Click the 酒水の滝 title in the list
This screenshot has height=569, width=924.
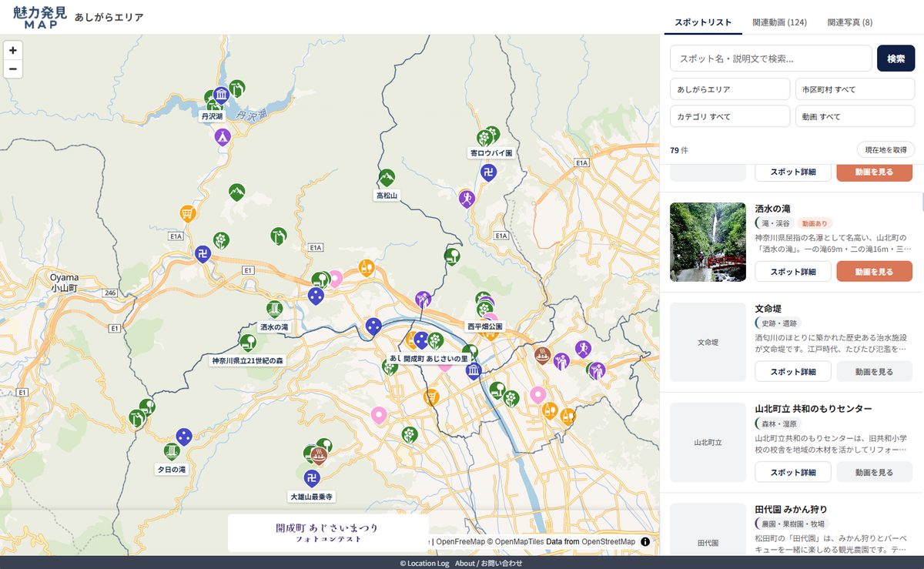click(773, 209)
